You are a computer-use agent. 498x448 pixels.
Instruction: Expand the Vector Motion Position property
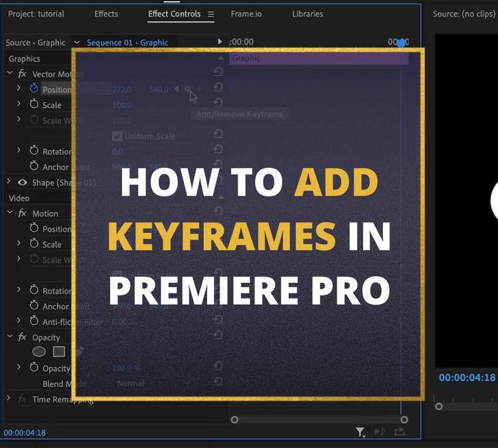point(19,88)
